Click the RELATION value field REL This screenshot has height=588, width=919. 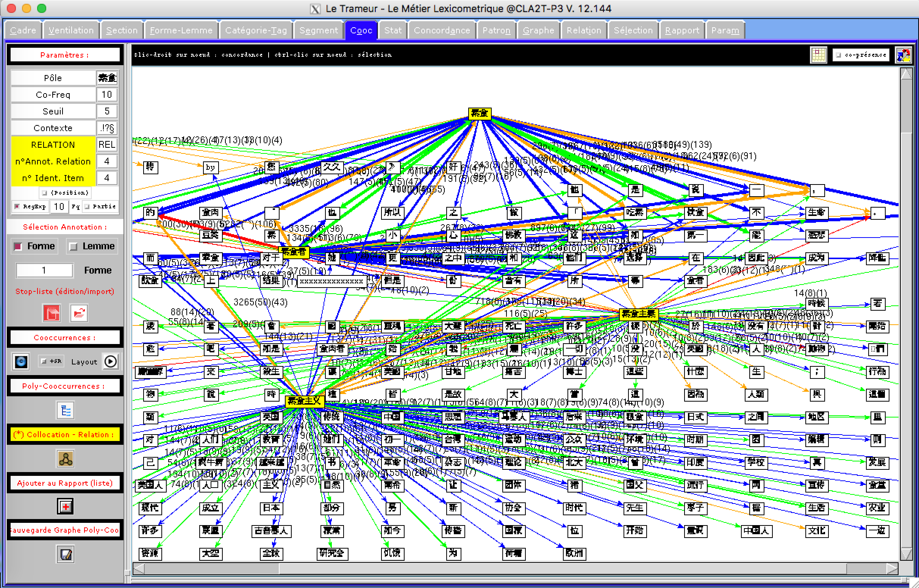coord(107,145)
